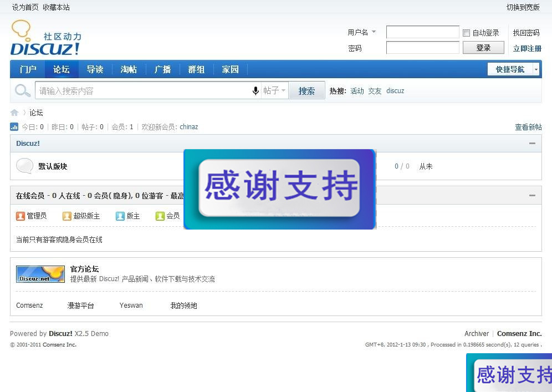Open the 默认版块 forum
The width and height of the screenshot is (552, 392).
[x=53, y=166]
